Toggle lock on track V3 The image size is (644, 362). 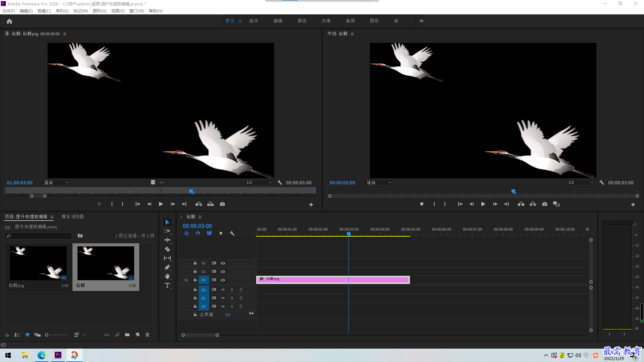coord(195,263)
